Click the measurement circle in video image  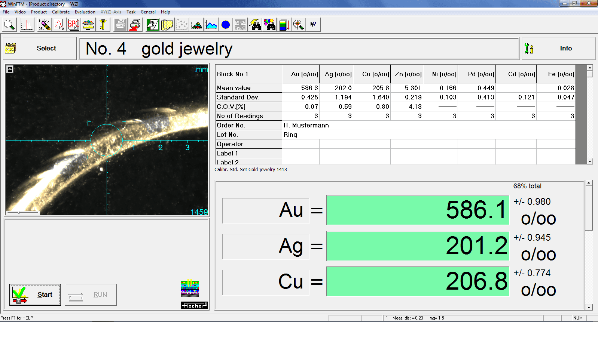coord(107,140)
